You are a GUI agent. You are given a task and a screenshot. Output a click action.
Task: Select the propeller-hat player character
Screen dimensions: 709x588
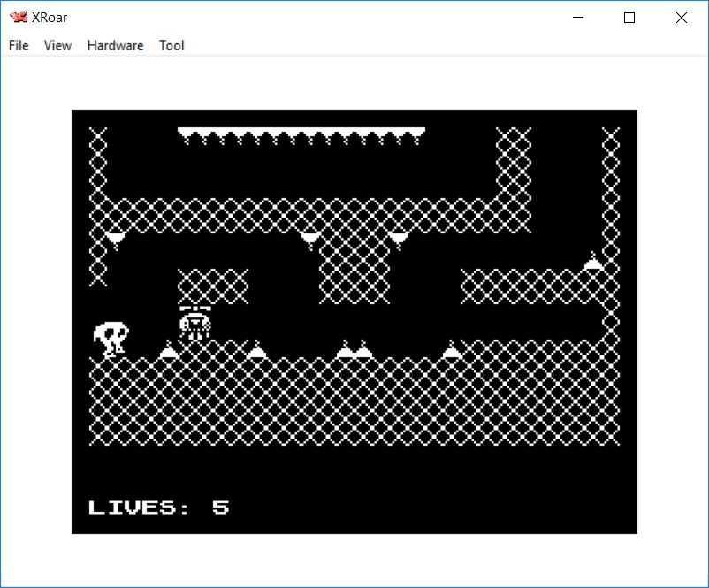(194, 323)
